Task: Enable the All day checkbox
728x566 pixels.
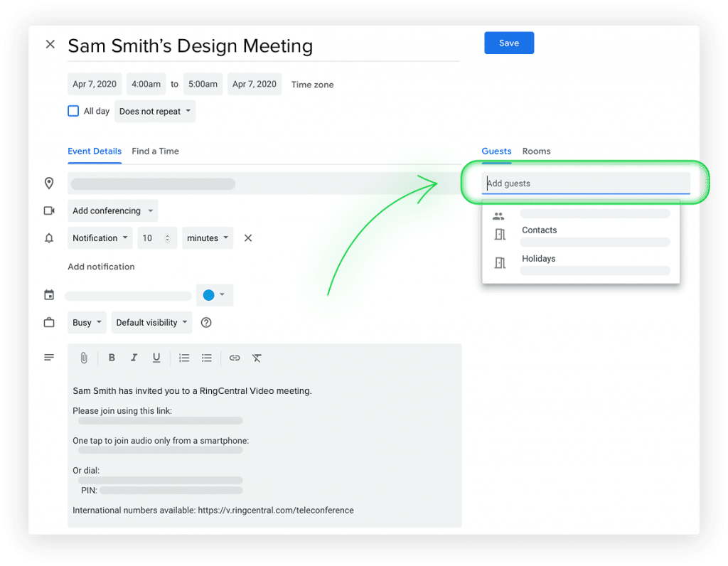Action: pyautogui.click(x=73, y=111)
